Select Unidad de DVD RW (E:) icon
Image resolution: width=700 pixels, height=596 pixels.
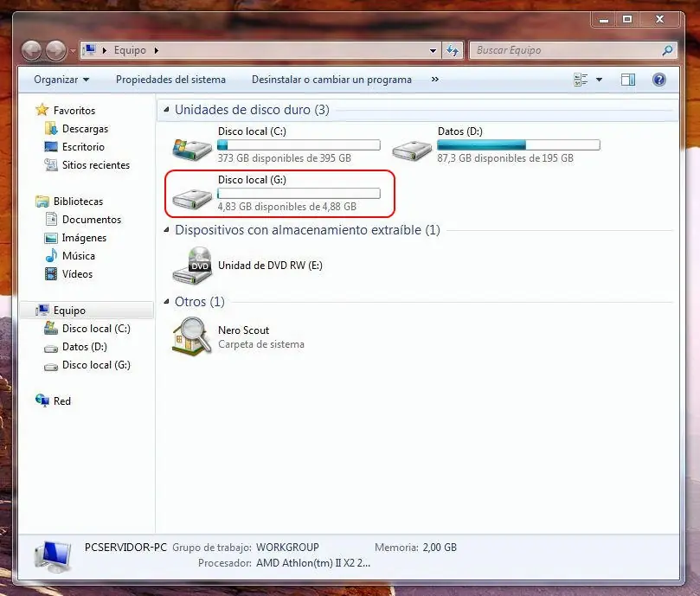192,266
